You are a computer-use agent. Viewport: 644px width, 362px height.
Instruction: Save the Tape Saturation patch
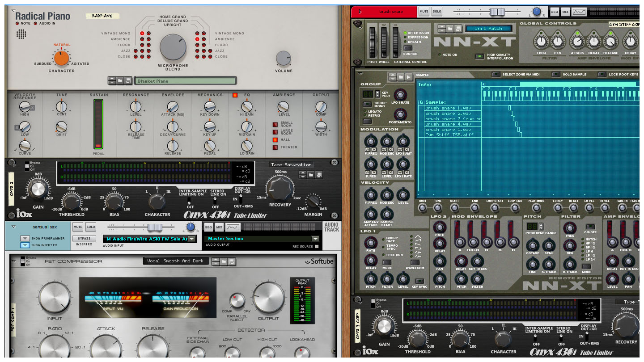(x=319, y=175)
